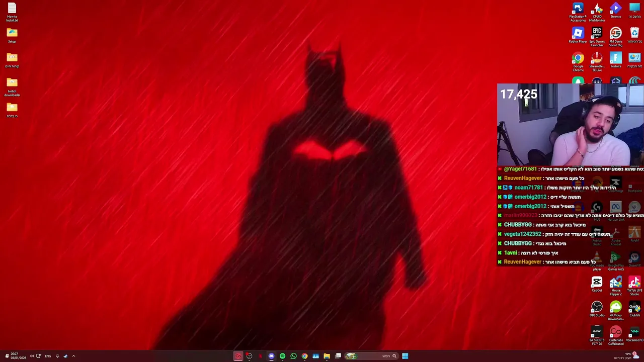Switch the ENG input language indicator

pos(48,356)
